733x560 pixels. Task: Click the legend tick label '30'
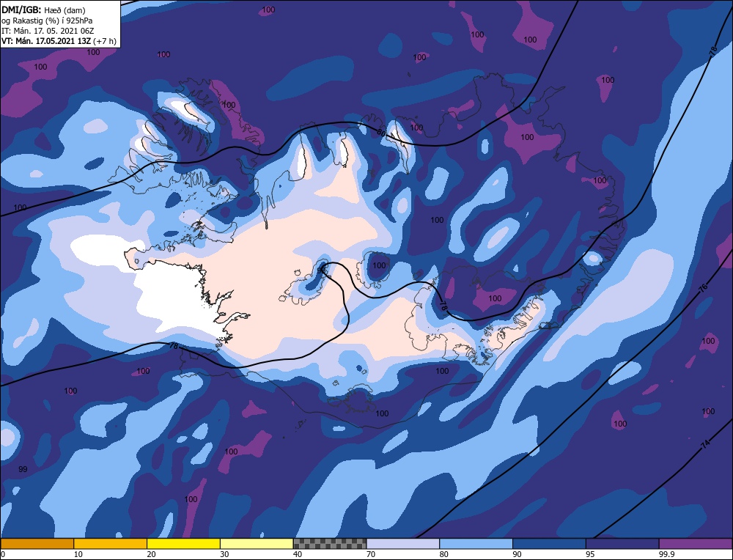tap(224, 554)
